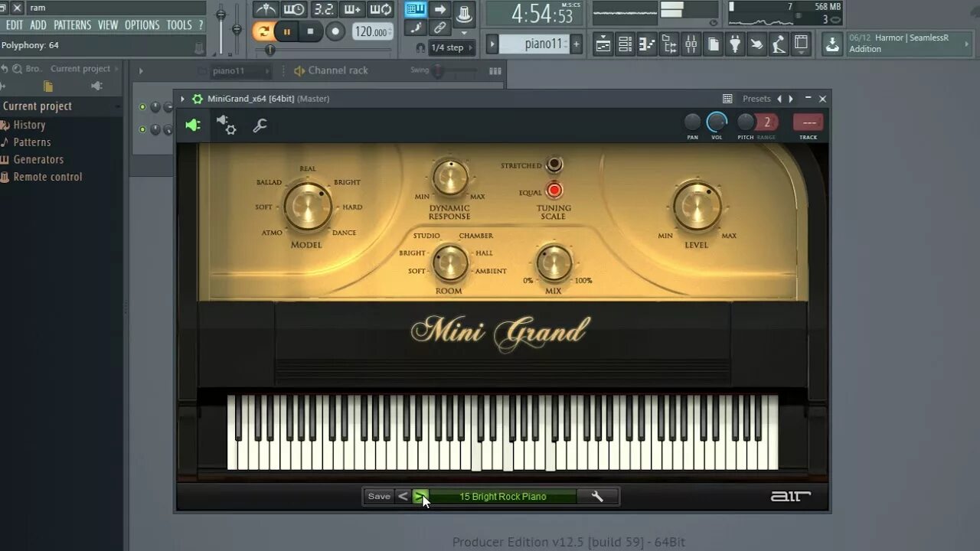Image resolution: width=980 pixels, height=551 pixels.
Task: Click the browser files document icon
Action: coord(48,86)
